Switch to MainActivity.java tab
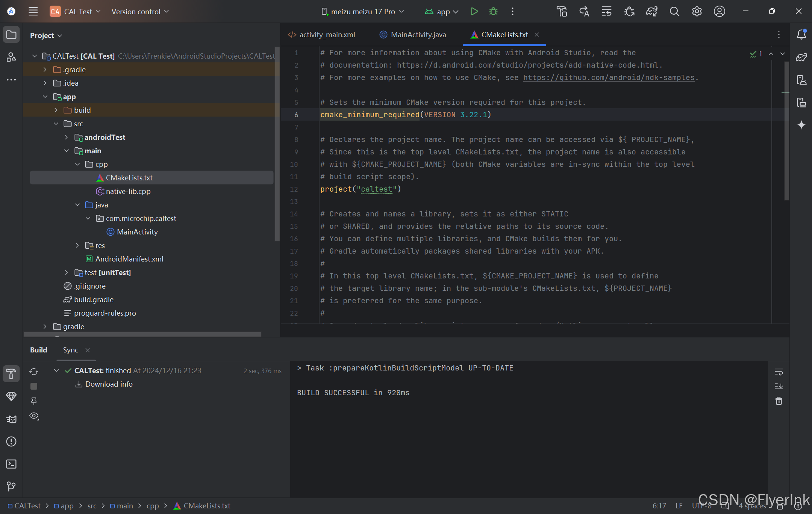The width and height of the screenshot is (812, 514). click(x=412, y=35)
